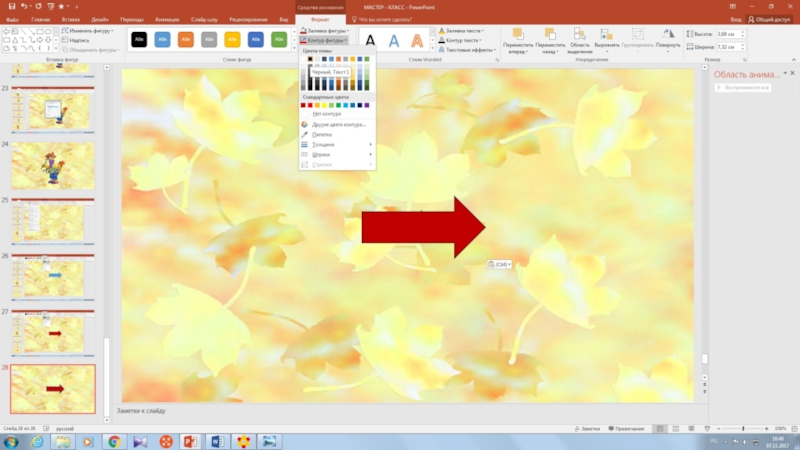Viewport: 800px width, 450px height.
Task: Switch to the Слайд-шоу tab
Action: pyautogui.click(x=204, y=19)
